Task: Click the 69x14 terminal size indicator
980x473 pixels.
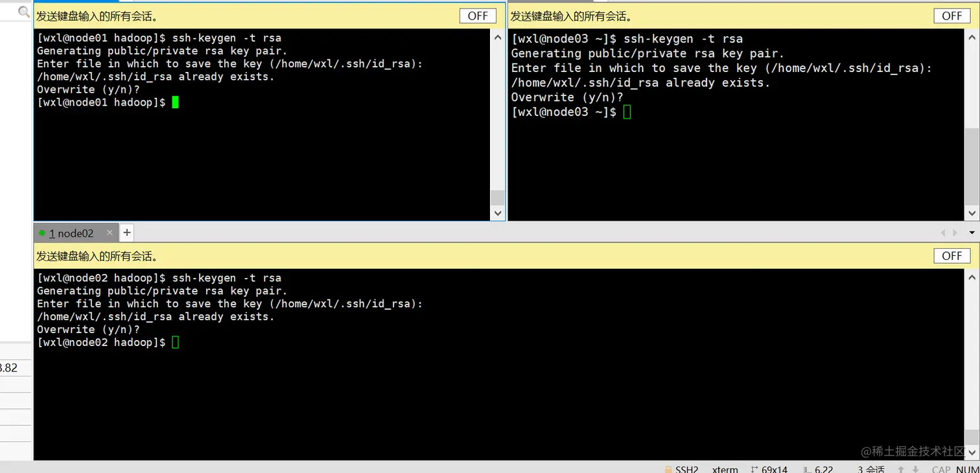Action: pyautogui.click(x=769, y=469)
